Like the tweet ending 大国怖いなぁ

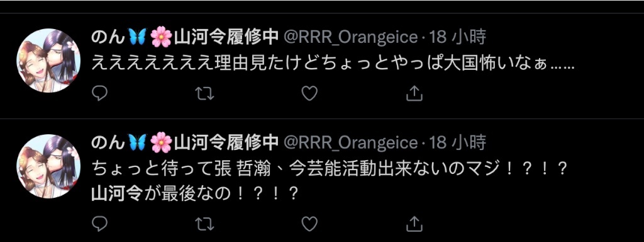[309, 94]
